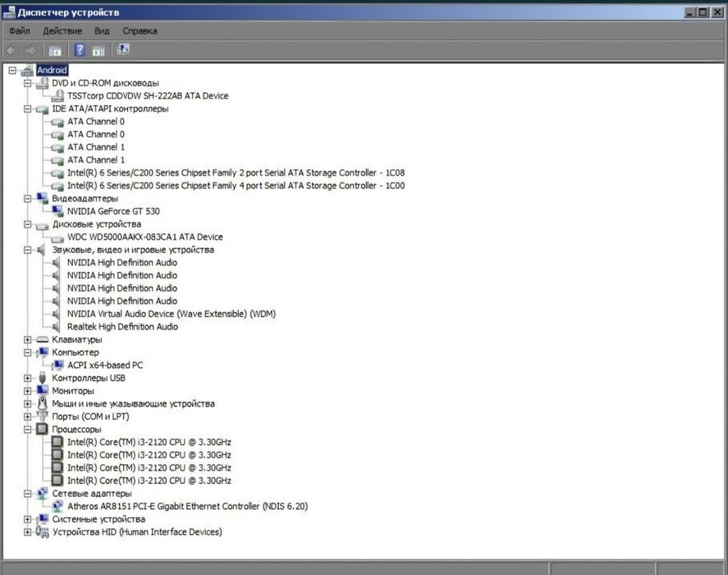Viewport: 728px width, 575px height.
Task: Expand the Контроллеры USB node
Action: tap(27, 379)
